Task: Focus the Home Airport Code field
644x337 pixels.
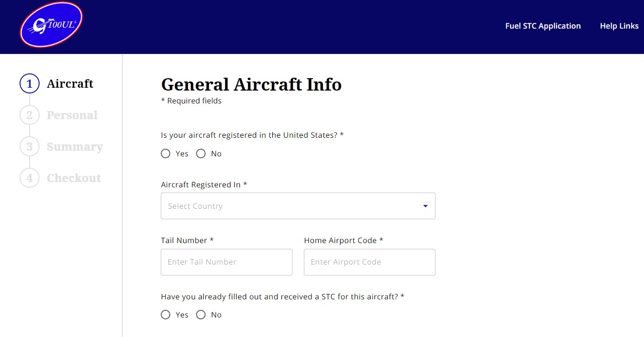Action: tap(370, 262)
